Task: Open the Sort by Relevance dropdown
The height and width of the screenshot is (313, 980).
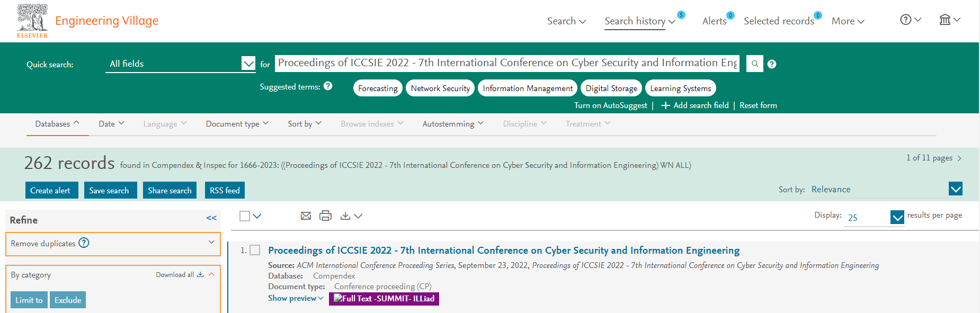Action: [x=955, y=189]
